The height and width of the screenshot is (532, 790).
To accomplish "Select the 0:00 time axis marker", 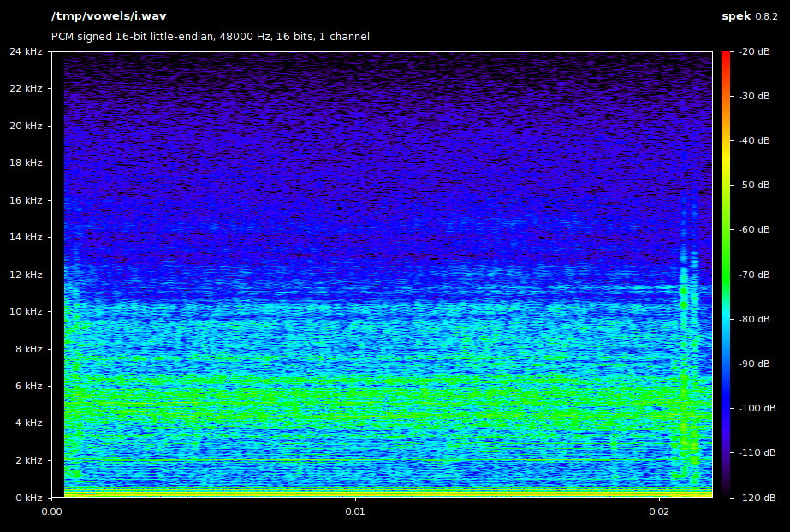I will coord(52,512).
